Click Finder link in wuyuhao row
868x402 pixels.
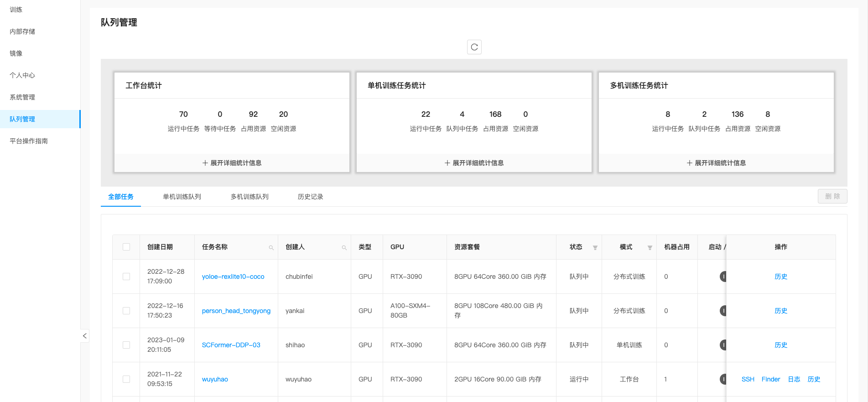tap(771, 379)
